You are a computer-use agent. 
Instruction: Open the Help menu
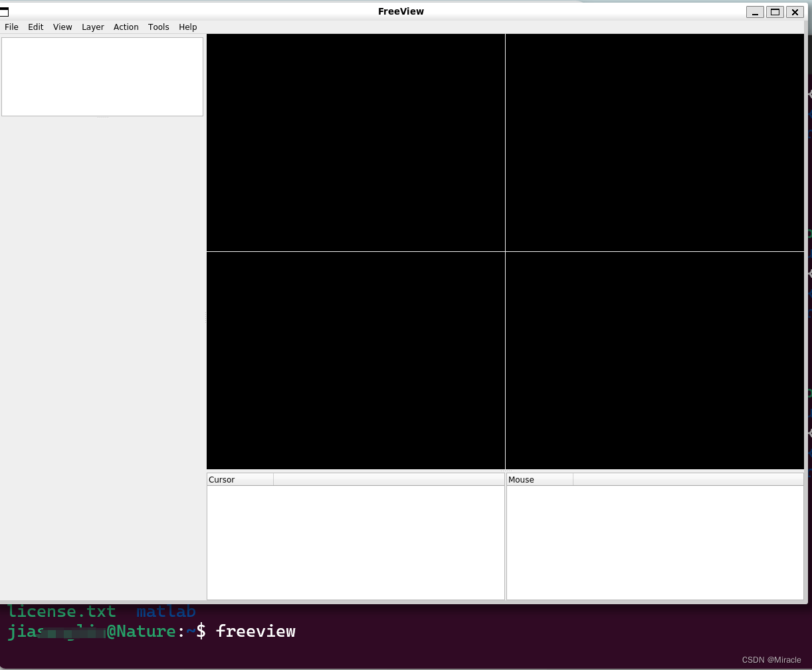click(x=187, y=27)
